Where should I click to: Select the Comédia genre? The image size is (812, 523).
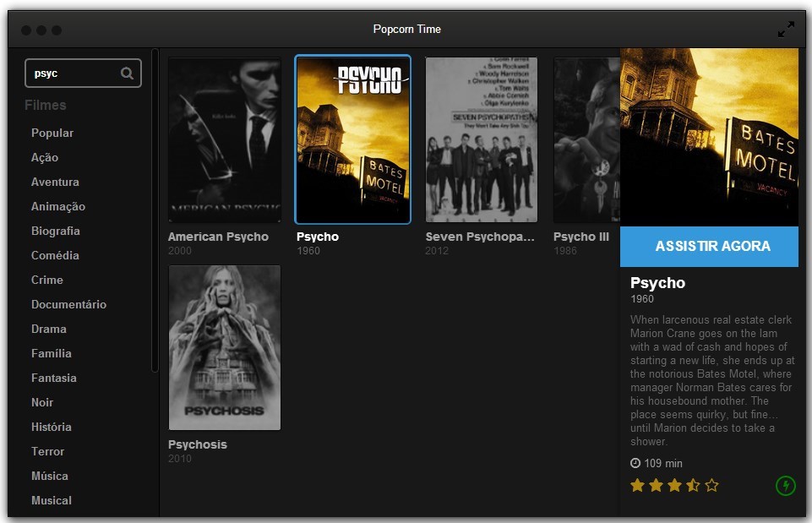click(55, 255)
